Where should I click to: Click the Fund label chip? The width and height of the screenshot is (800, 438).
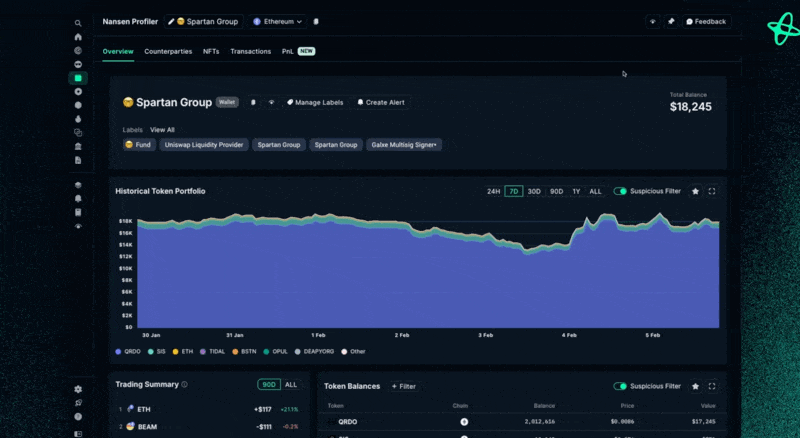(x=139, y=145)
